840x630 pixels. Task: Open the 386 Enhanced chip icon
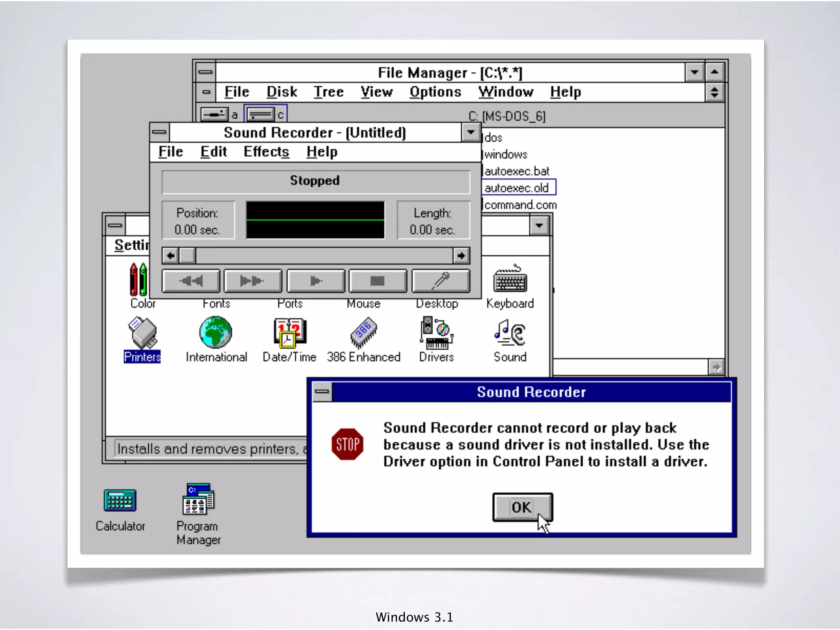coord(363,332)
